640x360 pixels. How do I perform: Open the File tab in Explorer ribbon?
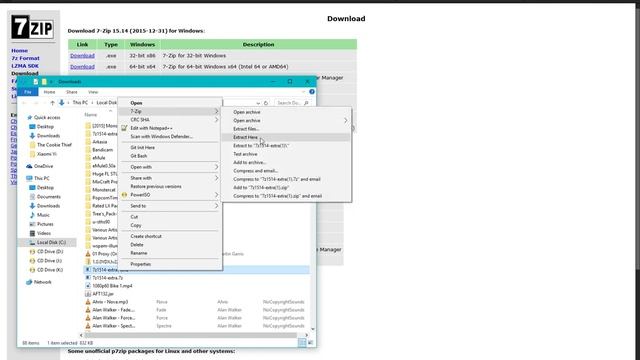tap(28, 92)
